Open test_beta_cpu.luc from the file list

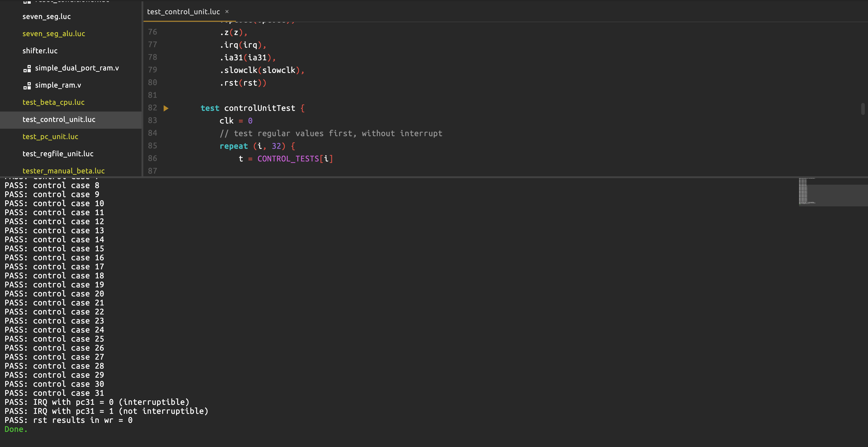[x=53, y=102]
